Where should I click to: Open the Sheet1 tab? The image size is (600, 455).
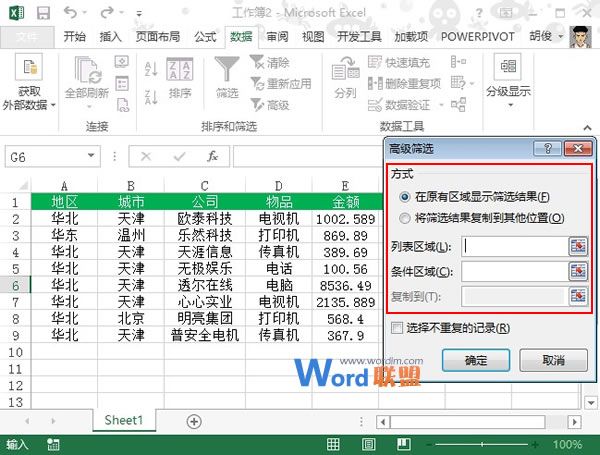point(124,420)
